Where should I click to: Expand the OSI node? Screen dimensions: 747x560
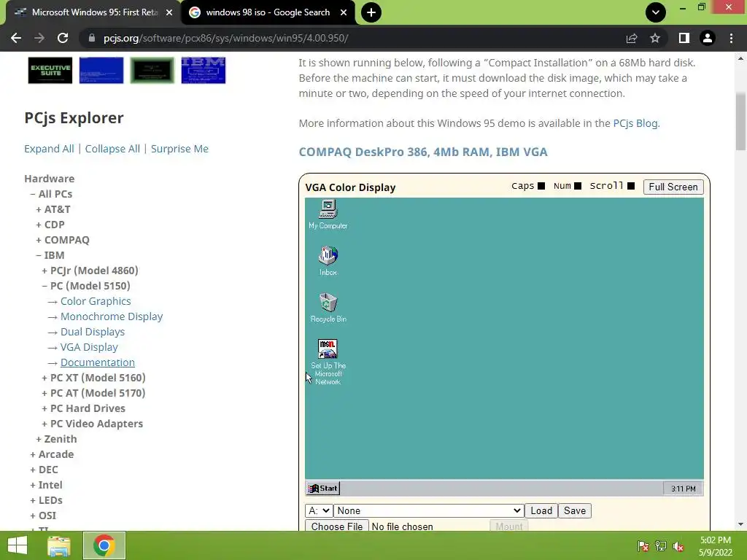(x=43, y=516)
